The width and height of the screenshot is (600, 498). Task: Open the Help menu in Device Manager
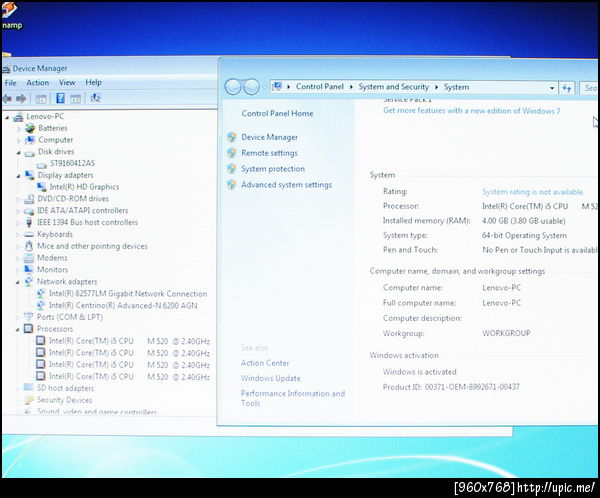[93, 82]
